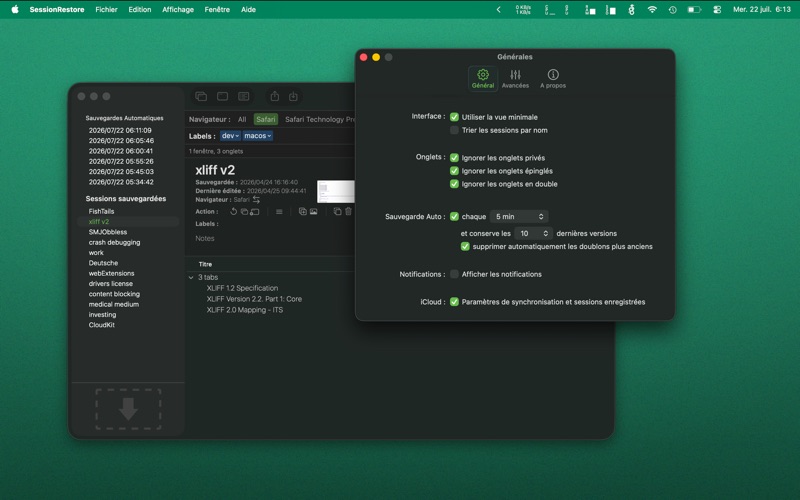Click the list lines action icon
Viewport: 800px width, 500px height.
pyautogui.click(x=279, y=211)
